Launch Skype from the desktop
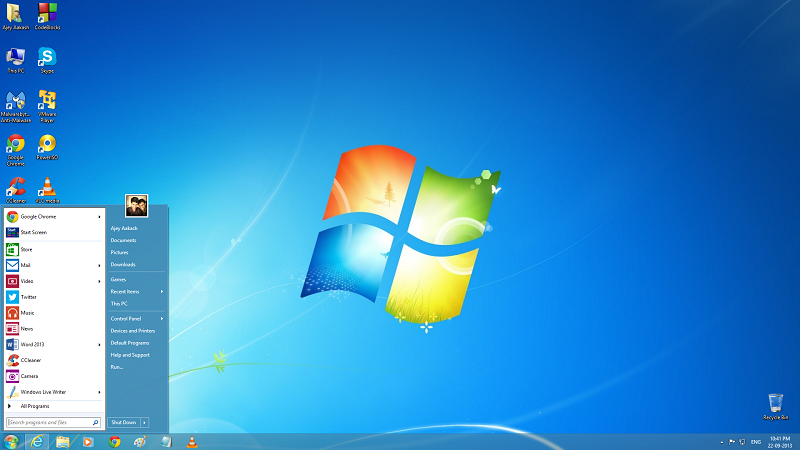Image resolution: width=800 pixels, height=450 pixels. [47, 60]
